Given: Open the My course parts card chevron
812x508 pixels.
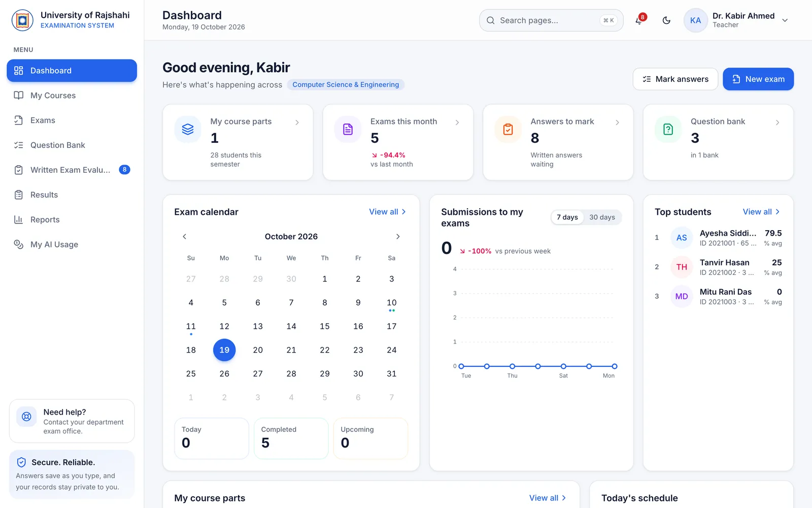Looking at the screenshot, I should pos(297,122).
